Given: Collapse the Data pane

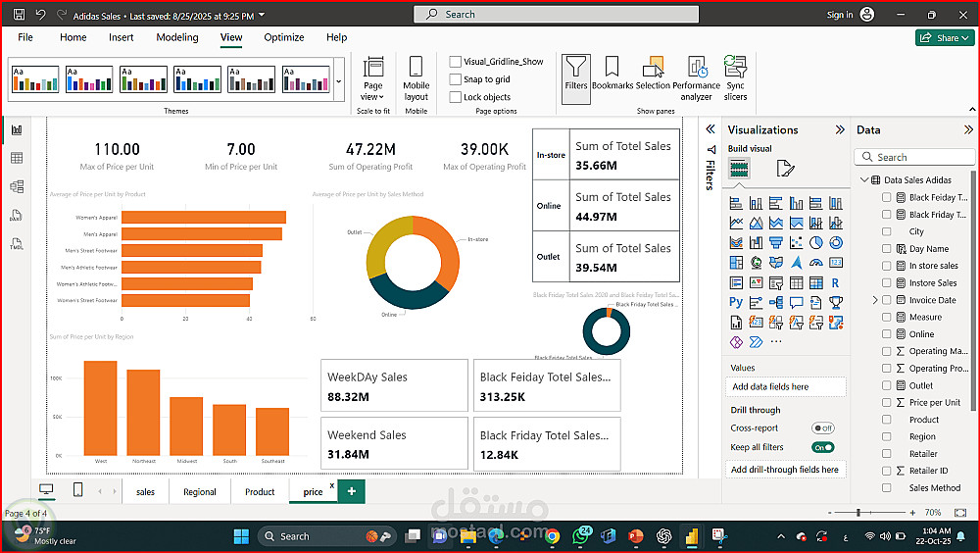Looking at the screenshot, I should pos(968,129).
